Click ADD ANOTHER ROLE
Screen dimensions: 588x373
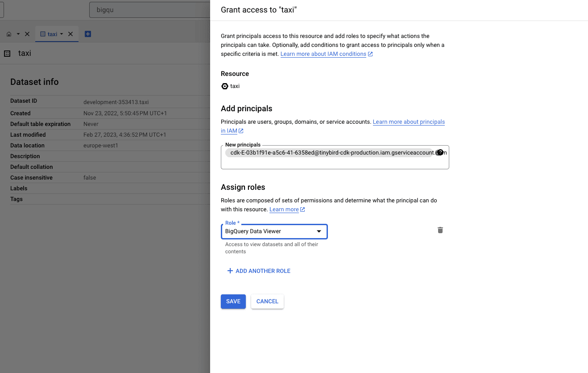coord(259,271)
